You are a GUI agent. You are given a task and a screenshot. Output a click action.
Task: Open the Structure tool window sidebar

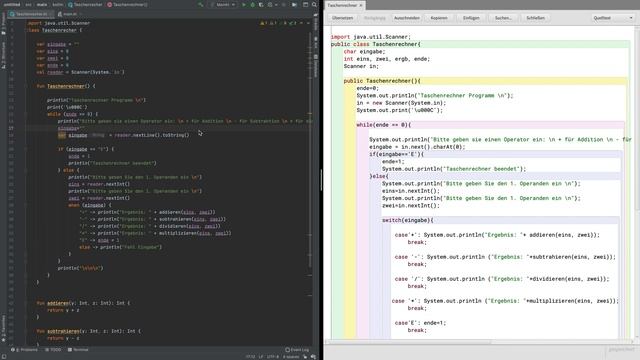(x=3, y=55)
